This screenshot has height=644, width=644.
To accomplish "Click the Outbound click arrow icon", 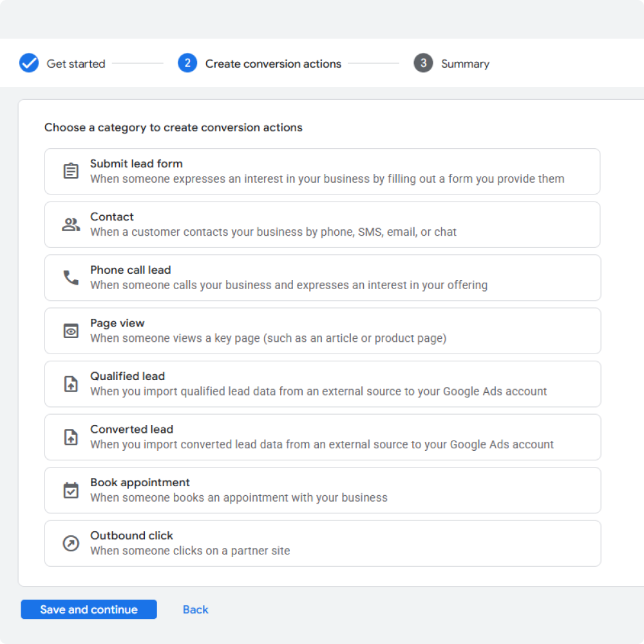I will (x=71, y=543).
